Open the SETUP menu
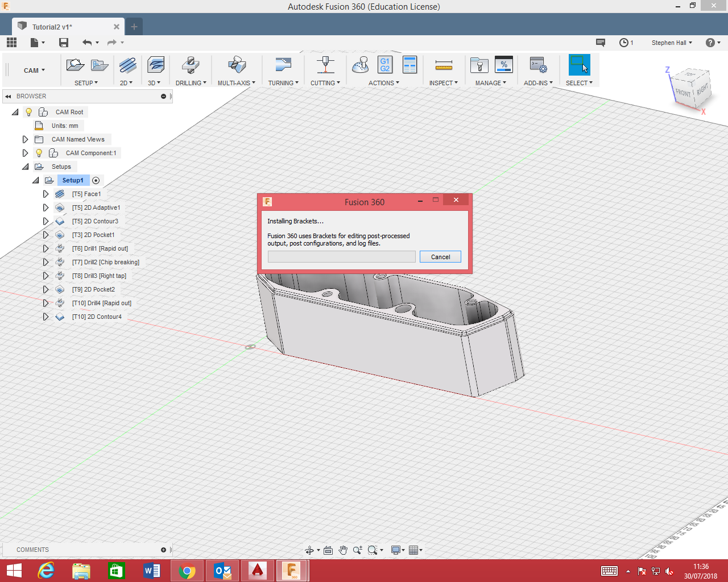Viewport: 728px width, 582px height. [x=86, y=83]
